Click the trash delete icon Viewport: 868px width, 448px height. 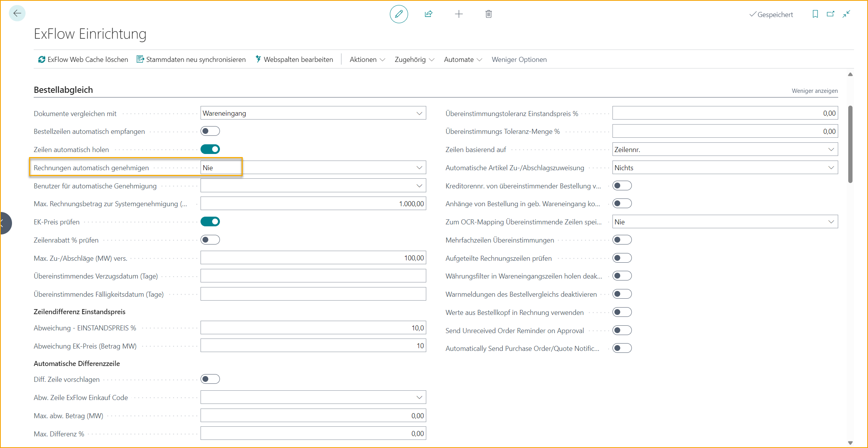tap(489, 14)
